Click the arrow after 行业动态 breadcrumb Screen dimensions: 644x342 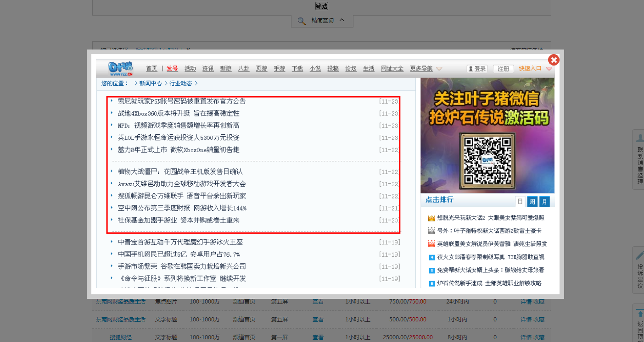[196, 83]
